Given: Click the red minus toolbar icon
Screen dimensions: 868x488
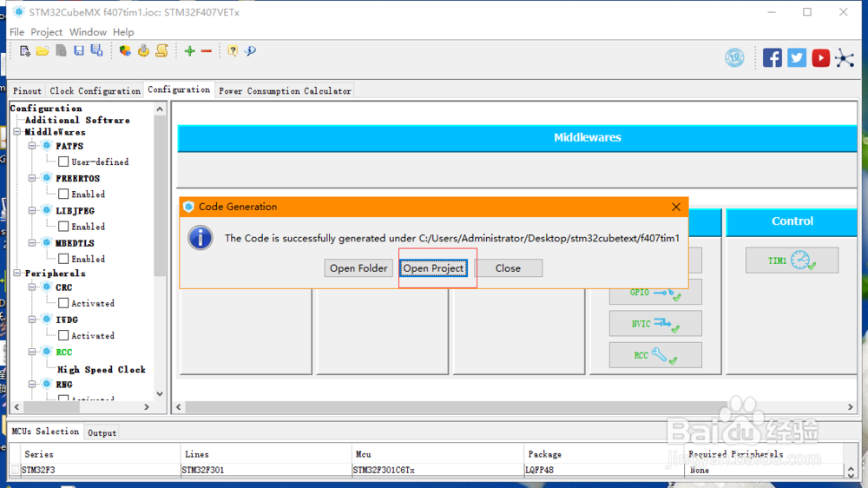Looking at the screenshot, I should click(x=207, y=51).
